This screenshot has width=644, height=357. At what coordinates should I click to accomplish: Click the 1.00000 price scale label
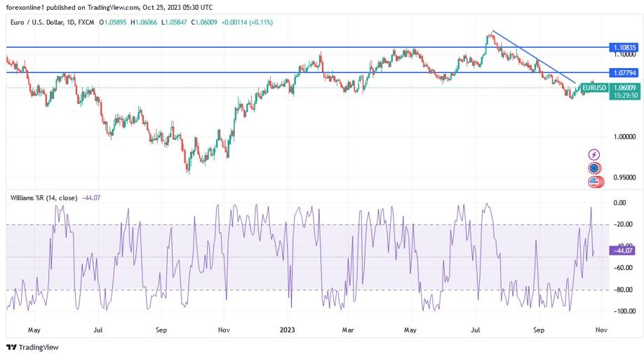tap(623, 137)
